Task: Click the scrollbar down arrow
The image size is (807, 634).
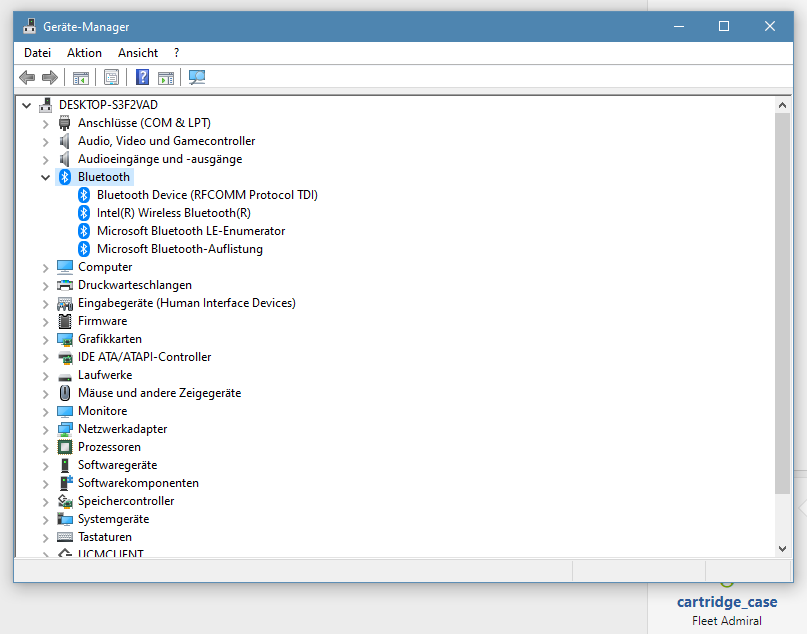Action: point(783,547)
